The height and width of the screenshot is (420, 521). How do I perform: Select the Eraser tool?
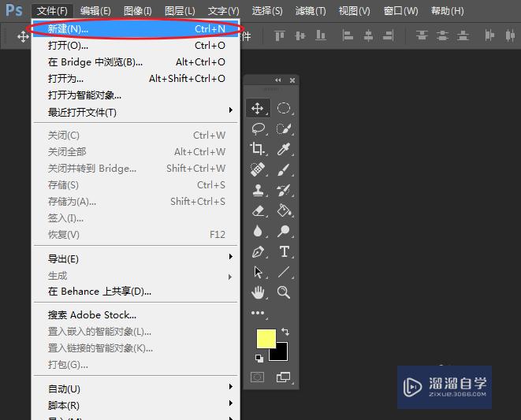[x=258, y=210]
